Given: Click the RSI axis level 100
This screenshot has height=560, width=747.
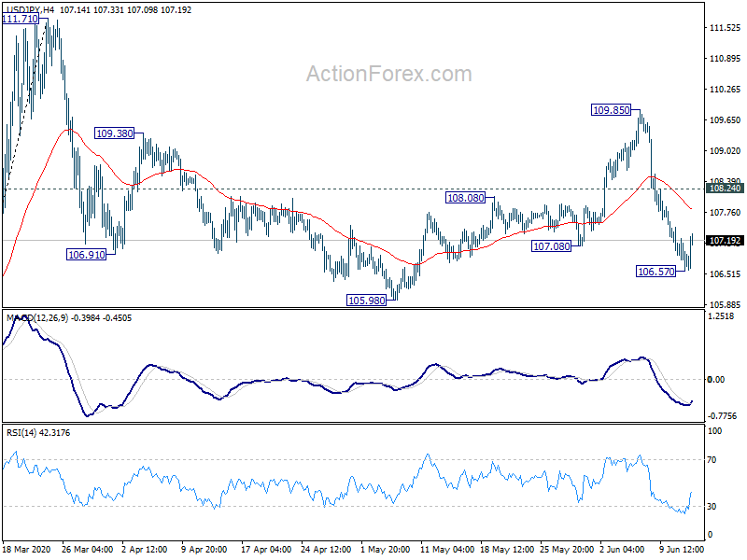Looking at the screenshot, I should pyautogui.click(x=714, y=431).
